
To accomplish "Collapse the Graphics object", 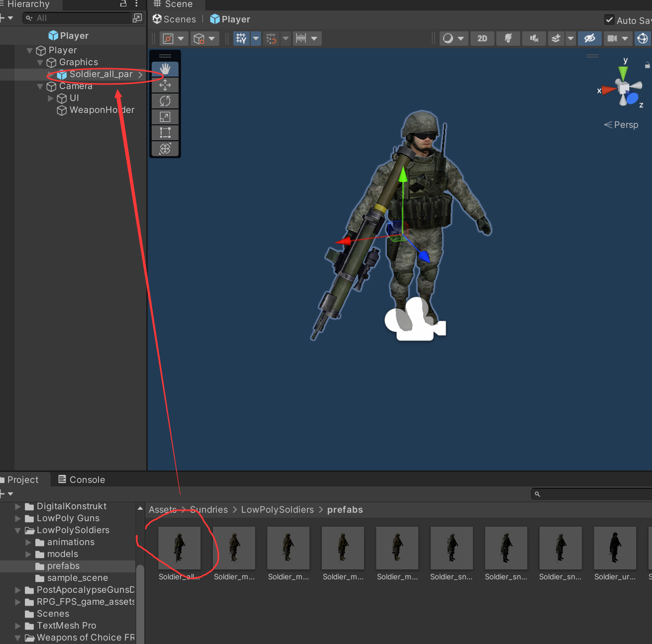I will pos(40,63).
